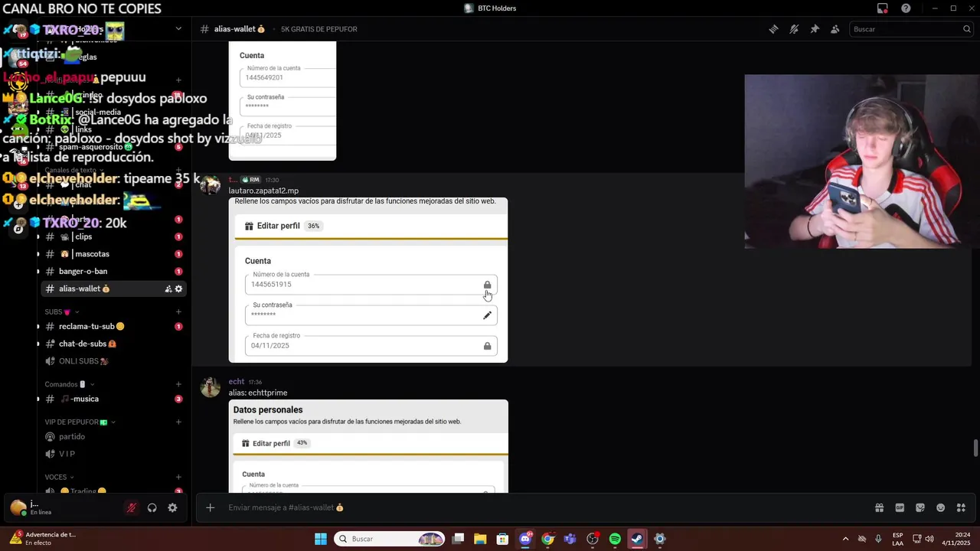
Task: Click username echt on the message
Action: pos(237,381)
